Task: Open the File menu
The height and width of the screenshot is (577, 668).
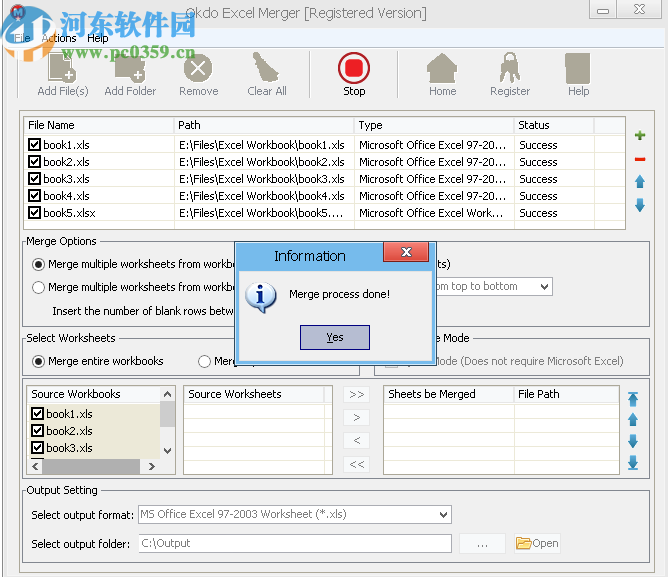Action: (22, 38)
